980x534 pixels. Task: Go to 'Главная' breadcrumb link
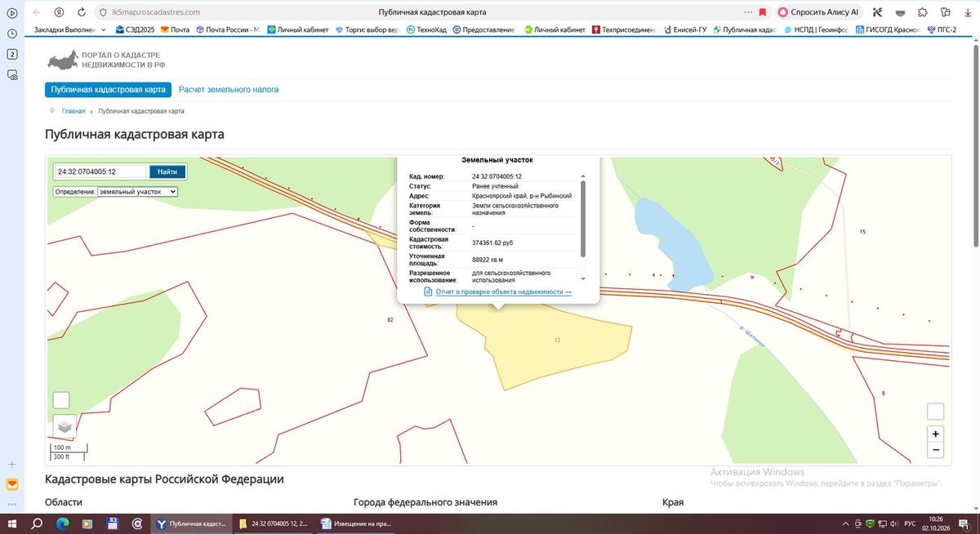(x=73, y=111)
